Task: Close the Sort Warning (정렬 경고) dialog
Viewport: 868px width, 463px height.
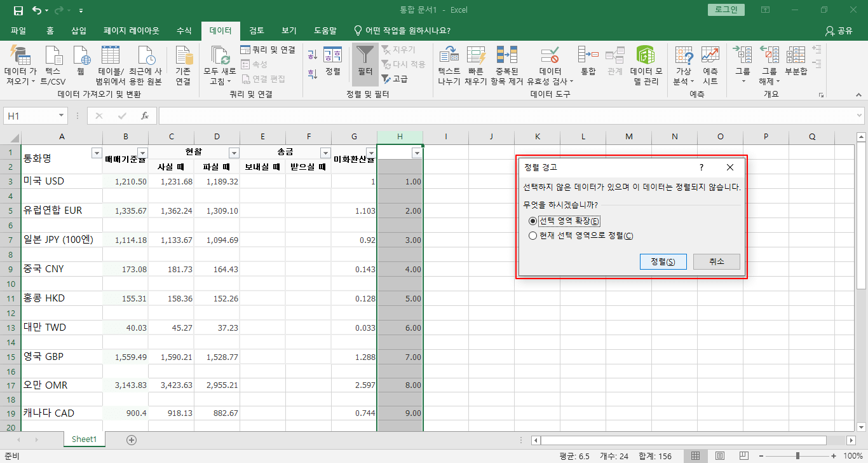Action: (730, 167)
